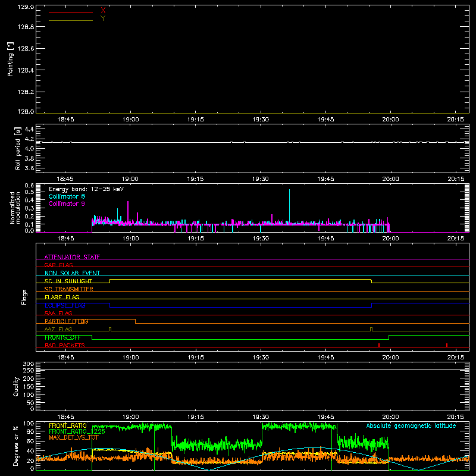
Task: Select the MAX_DET_VS_TOT legend entry
Action: pyautogui.click(x=74, y=437)
